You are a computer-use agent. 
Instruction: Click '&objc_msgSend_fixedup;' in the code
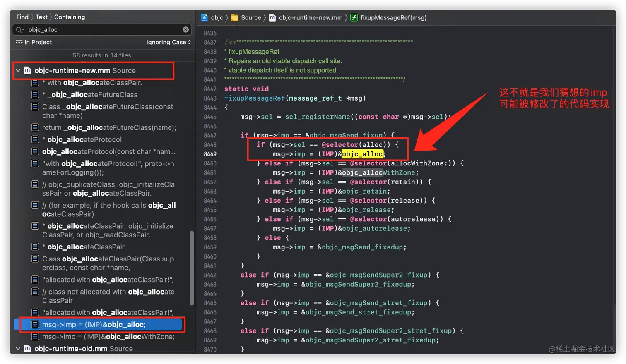362,247
